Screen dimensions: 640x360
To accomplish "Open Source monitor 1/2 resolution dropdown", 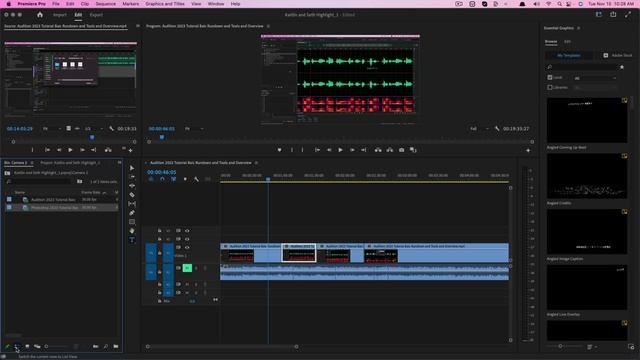I will [93, 129].
